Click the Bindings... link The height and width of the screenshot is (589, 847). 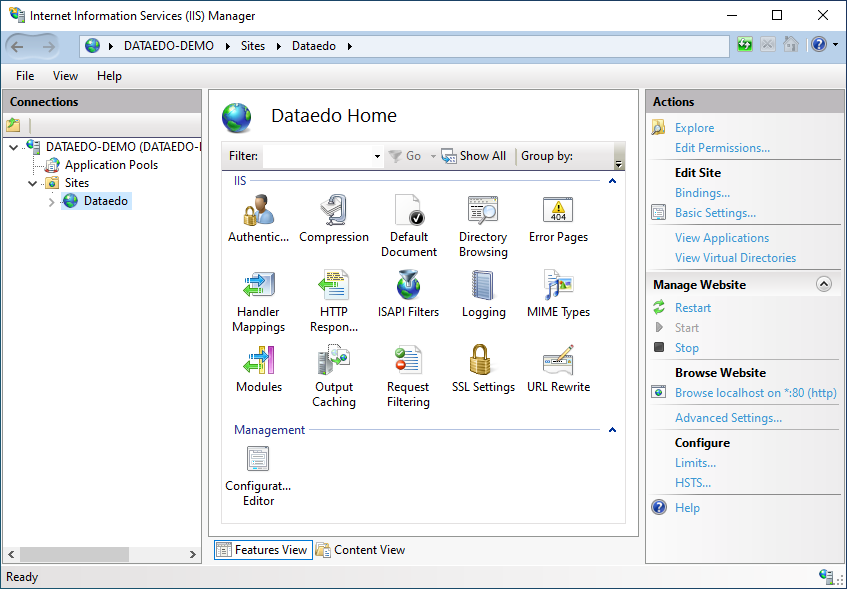point(702,193)
